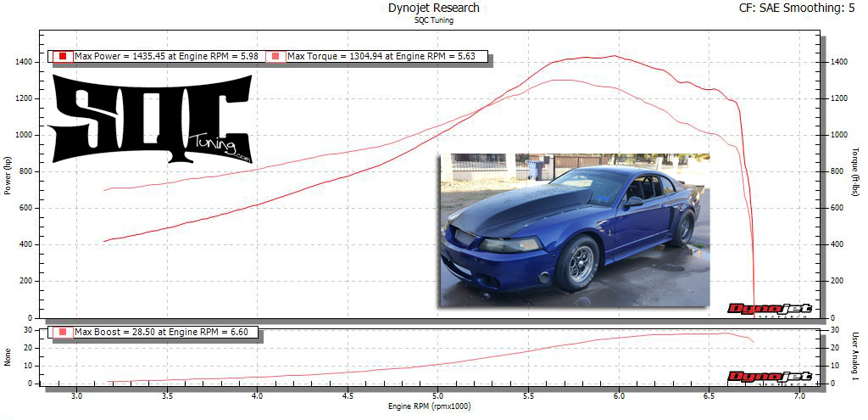Image resolution: width=868 pixels, height=420 pixels.
Task: Click the User Analog 1 axis label
Action: click(856, 356)
